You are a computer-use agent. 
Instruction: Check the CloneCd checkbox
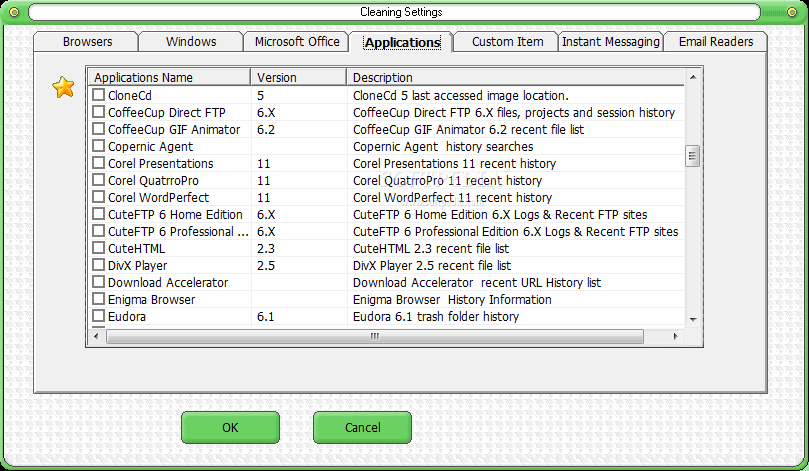pyautogui.click(x=98, y=95)
